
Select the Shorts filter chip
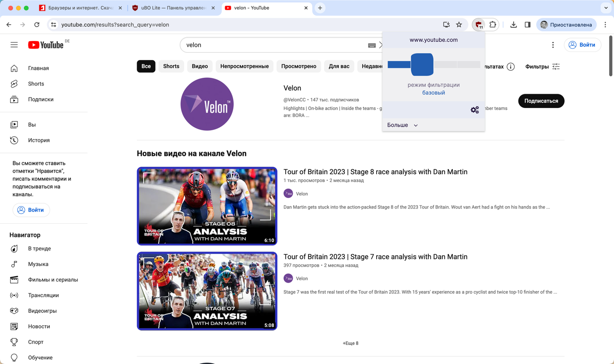pos(171,66)
